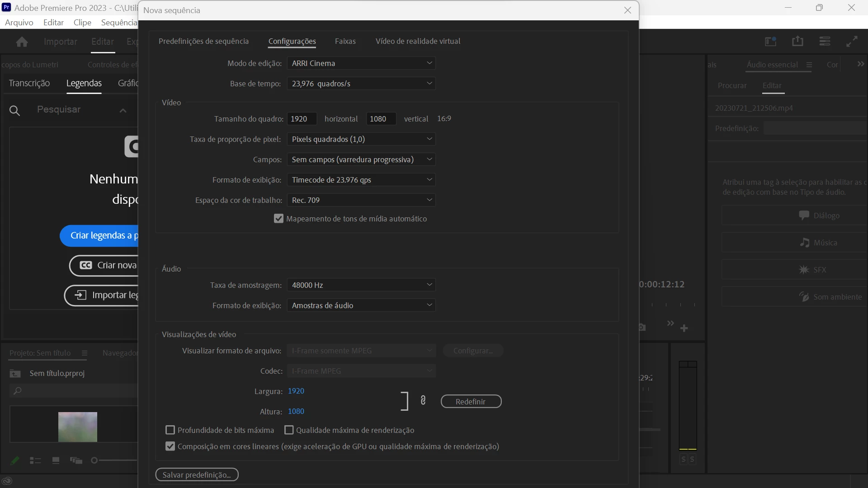Click the Home icon in workspace bar
Viewport: 868px width, 488px height.
(22, 42)
